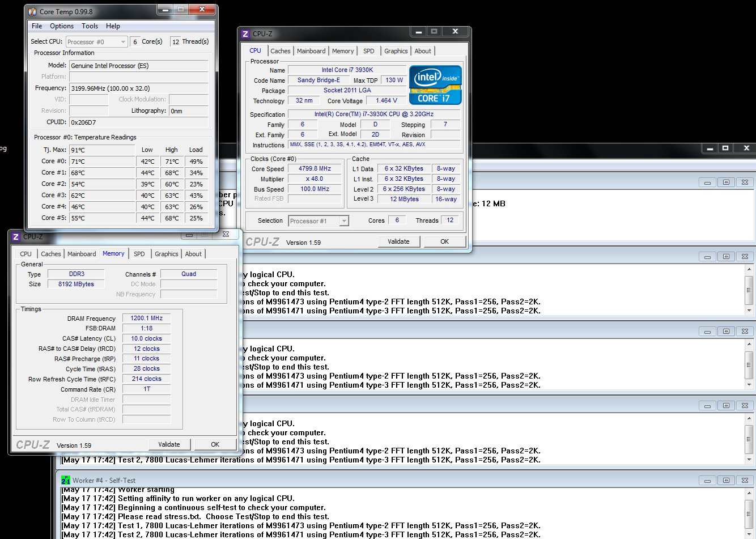Screen dimensions: 756x539
Task: Click the Core #1 load value '34%'
Action: click(196, 173)
